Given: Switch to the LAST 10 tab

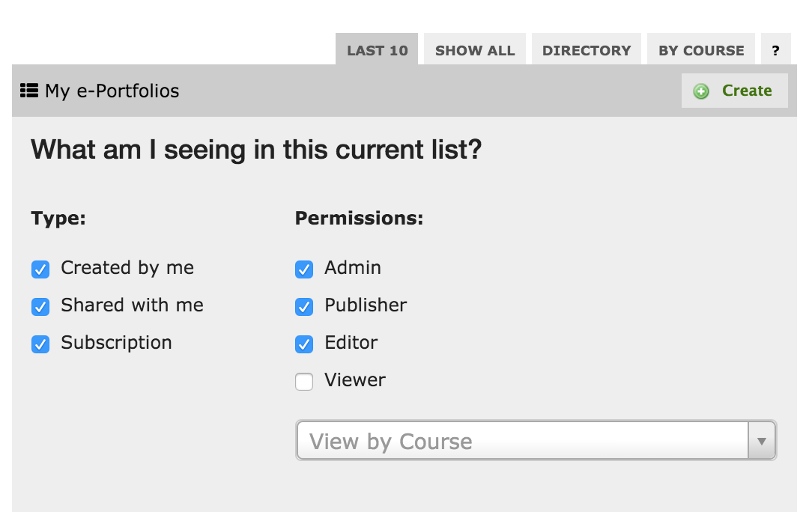Looking at the screenshot, I should click(x=376, y=49).
